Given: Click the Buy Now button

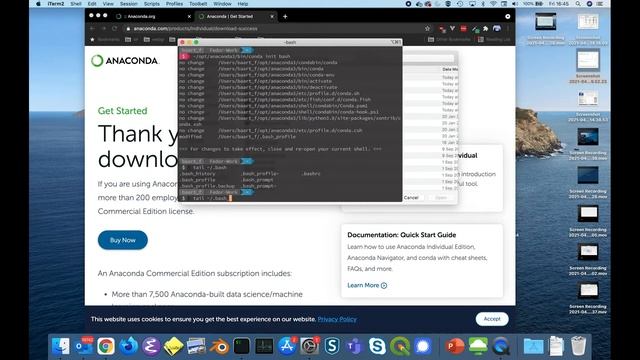Looking at the screenshot, I should (122, 240).
